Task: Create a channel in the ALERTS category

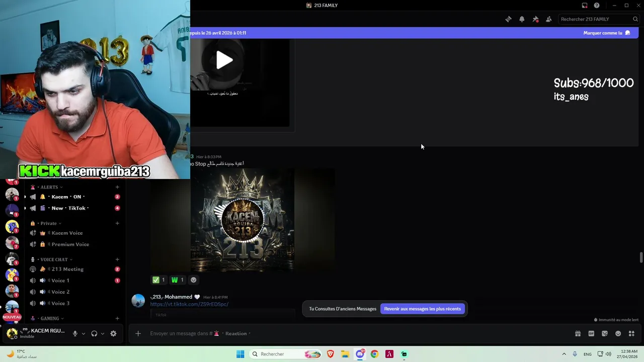Action: tap(117, 187)
